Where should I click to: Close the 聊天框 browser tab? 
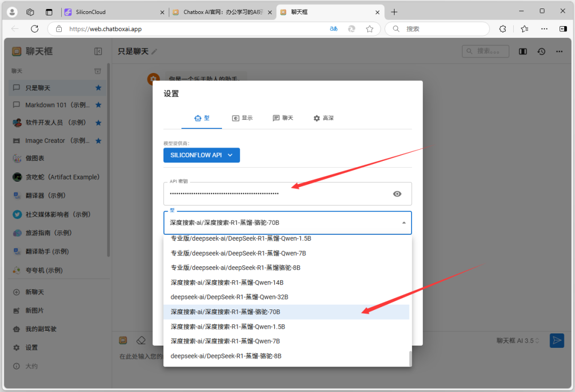point(377,12)
